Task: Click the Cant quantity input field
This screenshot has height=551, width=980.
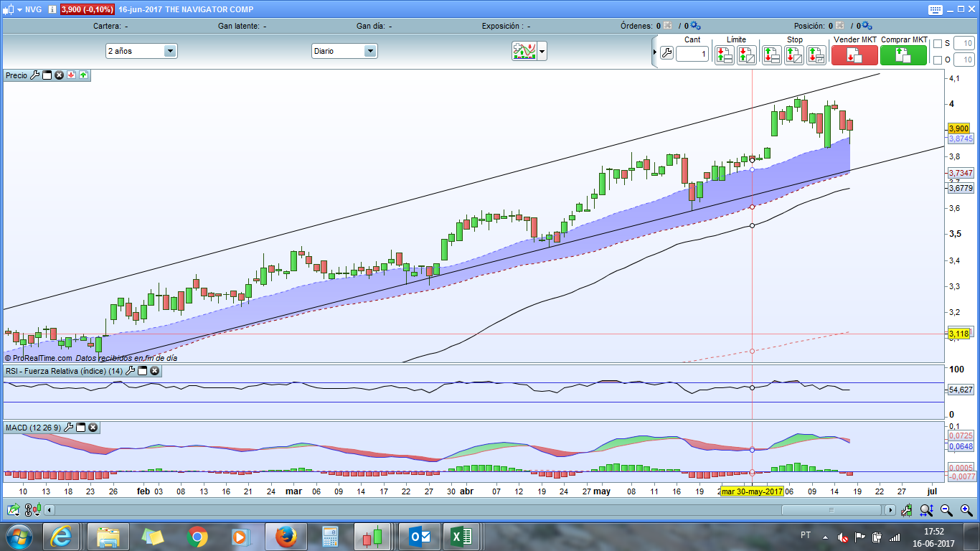Action: [692, 54]
